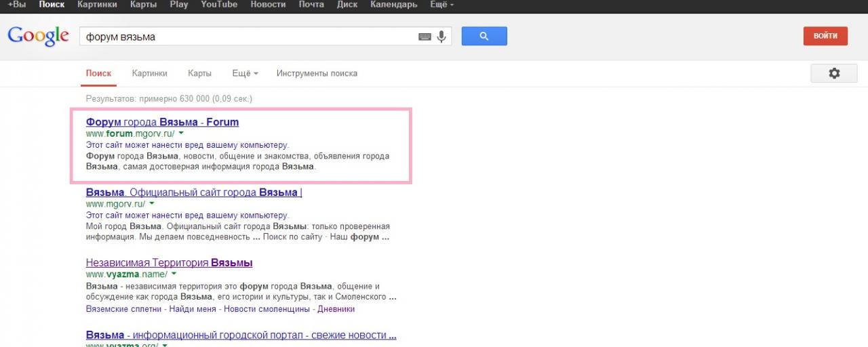The image size is (868, 347).
Task: Open Ещё menu in top black bar
Action: 441,5
